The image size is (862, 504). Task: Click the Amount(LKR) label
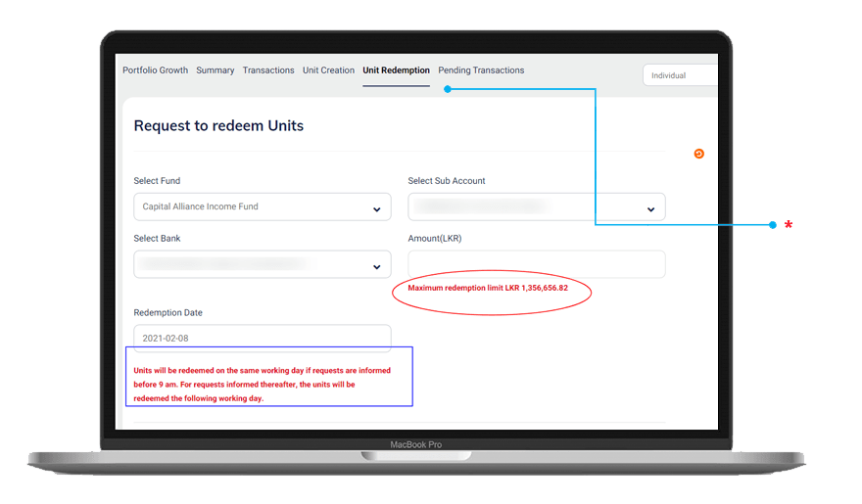[x=435, y=238]
